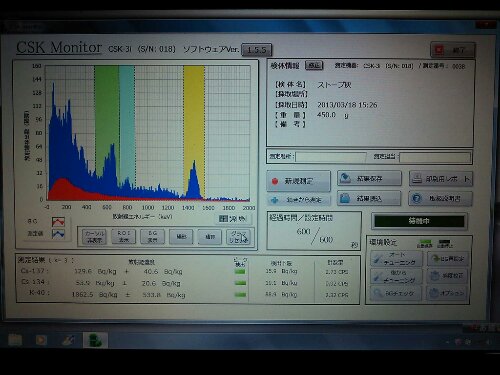This screenshot has height=375, width=500.
Task: Open the manual with the question-mark button
Action: [440, 199]
